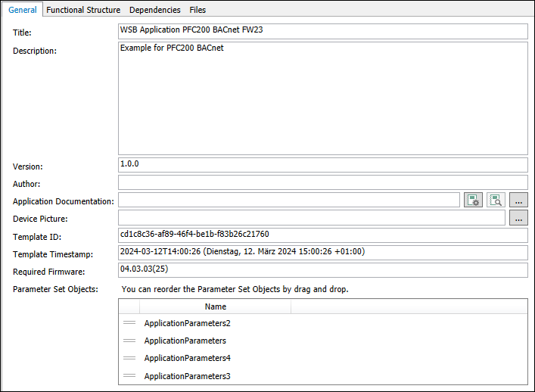Viewport: 535px width, 392px height.
Task: Open the Files tab
Action: coord(198,10)
